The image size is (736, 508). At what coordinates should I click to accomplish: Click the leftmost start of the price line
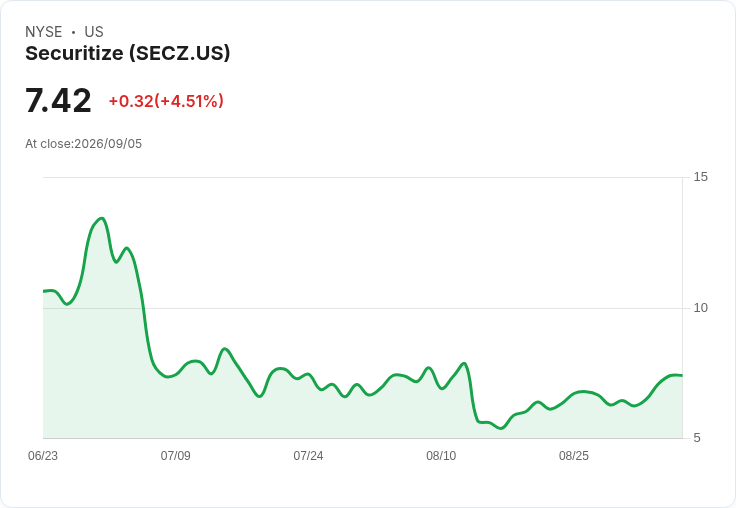[44, 291]
